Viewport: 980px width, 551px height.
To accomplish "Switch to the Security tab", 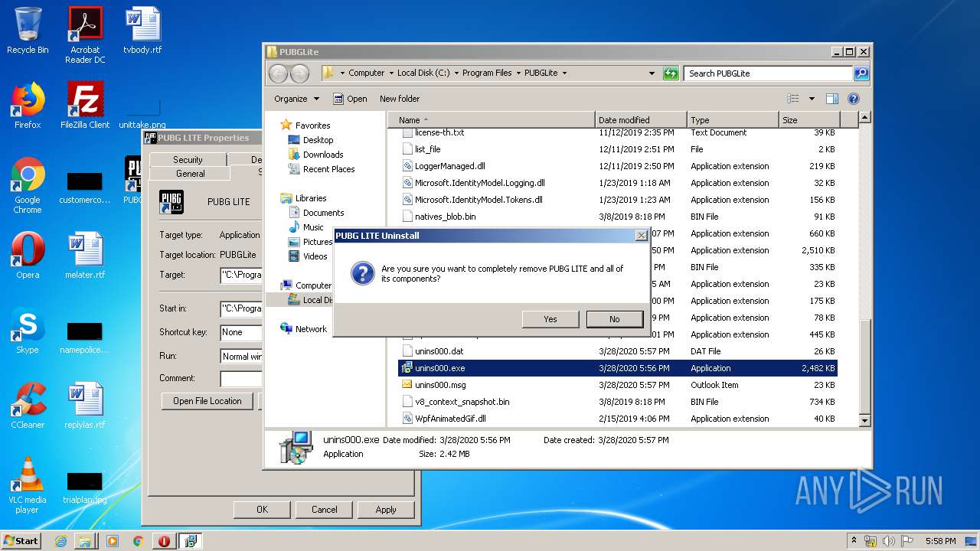I will tap(188, 159).
